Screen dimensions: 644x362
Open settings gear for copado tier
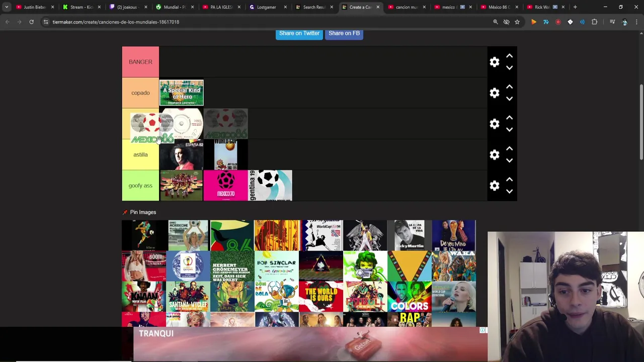click(x=495, y=93)
